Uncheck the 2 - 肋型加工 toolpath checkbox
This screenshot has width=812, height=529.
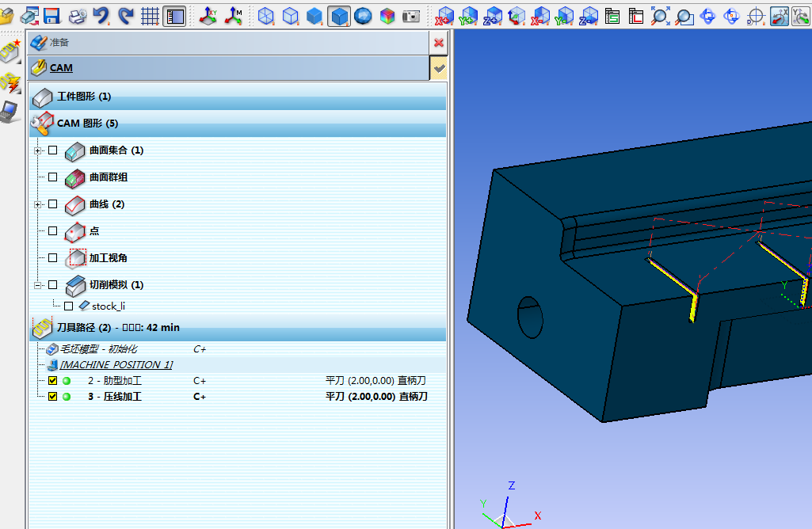point(53,381)
